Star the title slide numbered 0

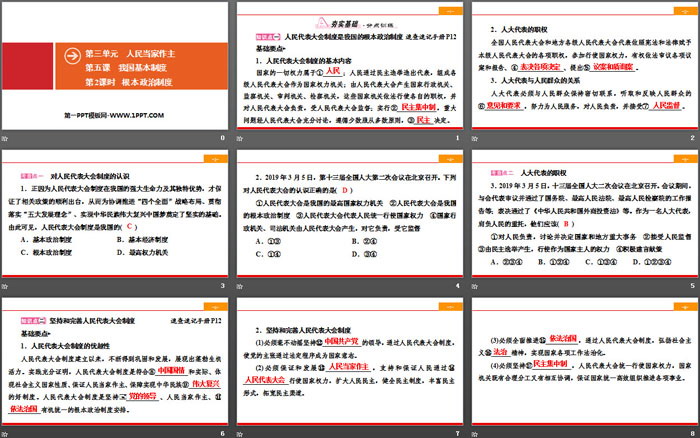click(x=5, y=138)
